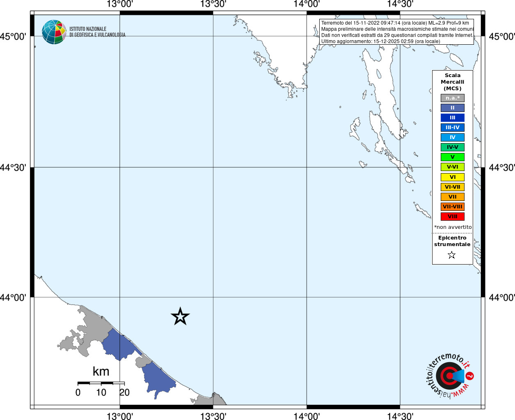Select the III intensity legend swatch
The width and height of the screenshot is (515, 420).
point(453,118)
